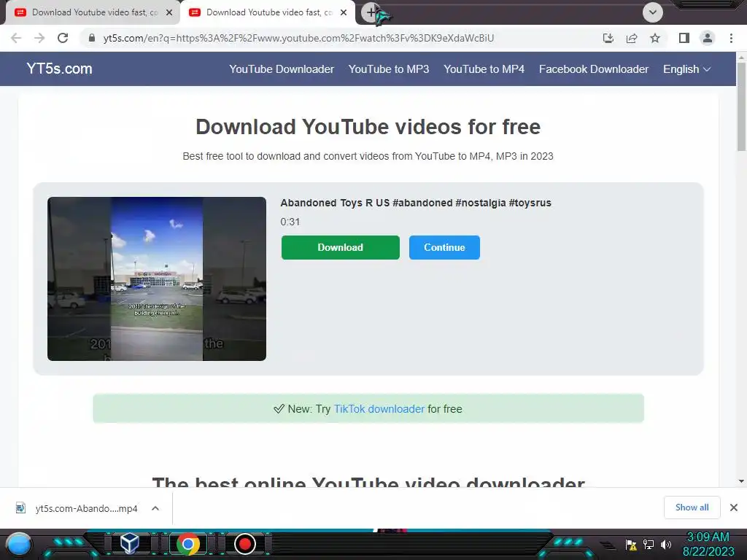Click the address bar URL
Viewport: 747px width, 560px height.
298,38
